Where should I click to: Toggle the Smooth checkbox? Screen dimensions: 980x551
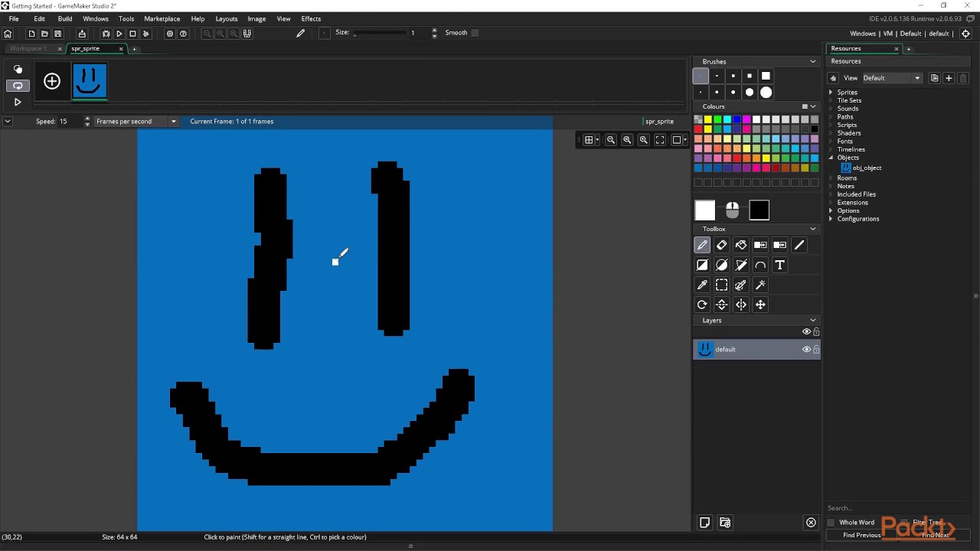(x=475, y=33)
